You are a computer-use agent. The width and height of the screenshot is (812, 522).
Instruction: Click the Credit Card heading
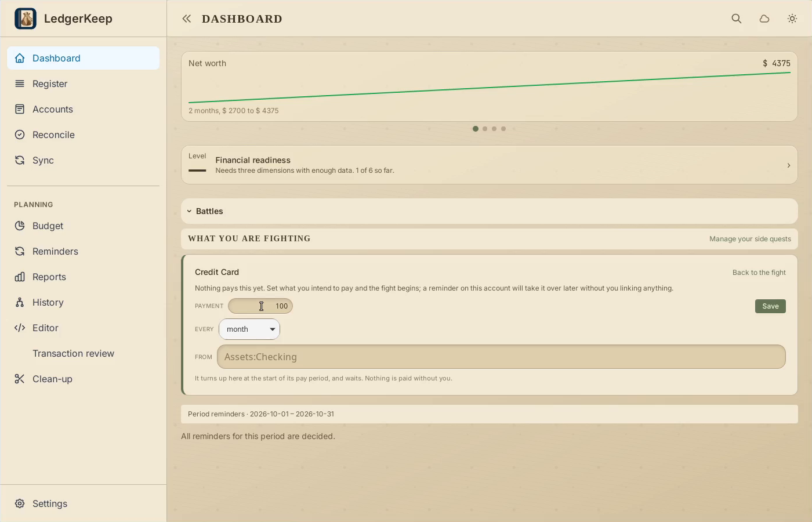click(x=217, y=272)
